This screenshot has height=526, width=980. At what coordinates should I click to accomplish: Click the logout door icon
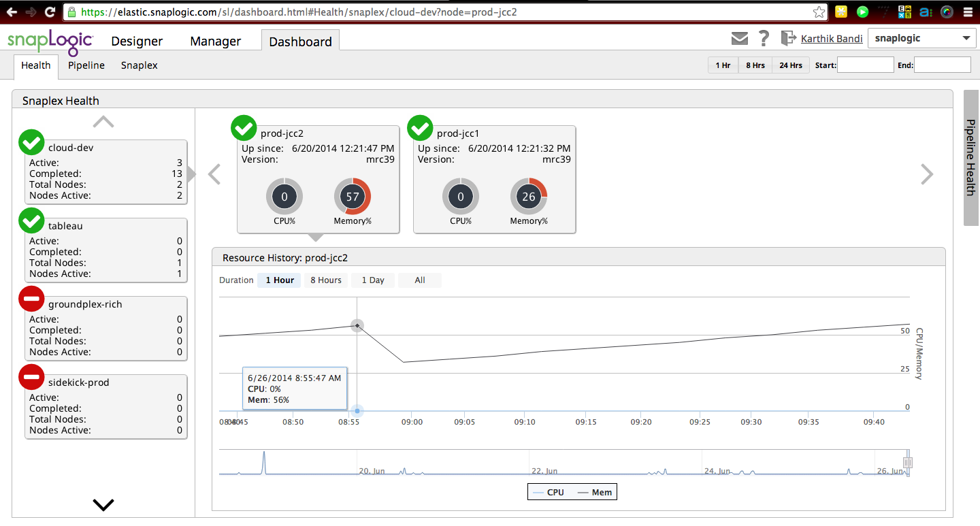point(789,38)
